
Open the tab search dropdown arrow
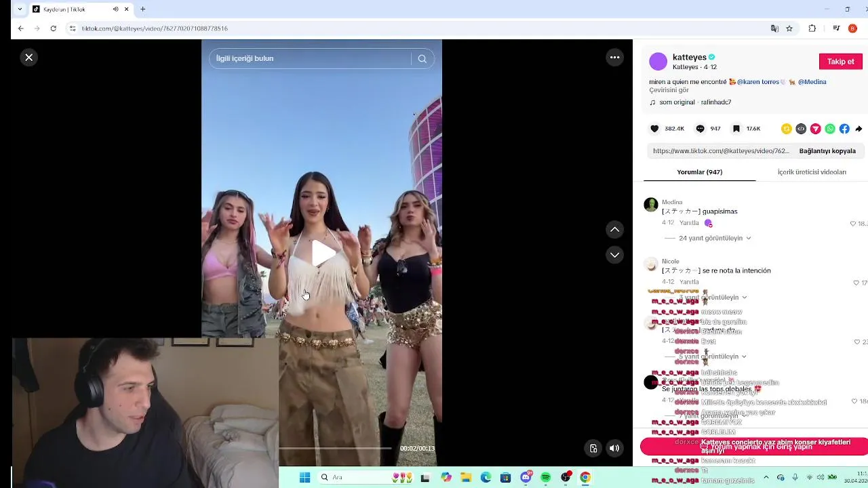tap(19, 9)
